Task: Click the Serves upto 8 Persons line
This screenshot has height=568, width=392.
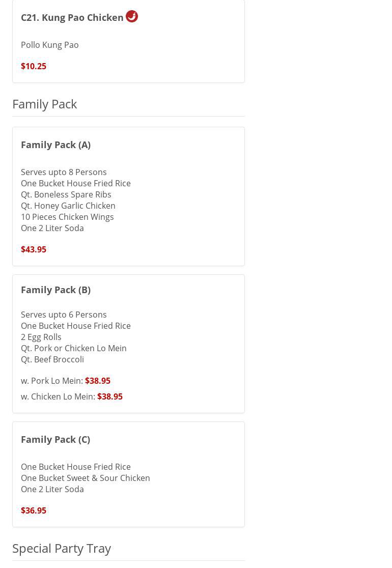Action: pos(64,172)
